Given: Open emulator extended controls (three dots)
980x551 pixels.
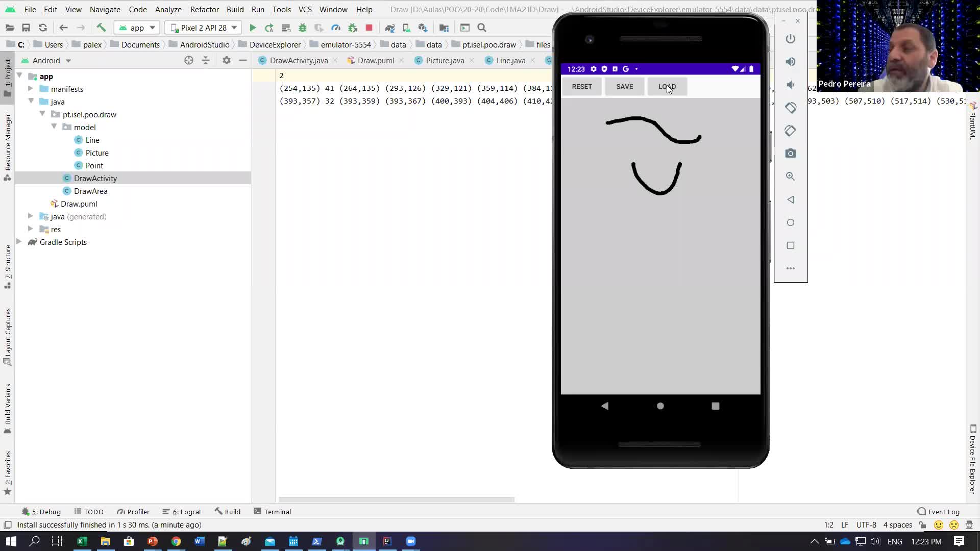Looking at the screenshot, I should (x=791, y=268).
